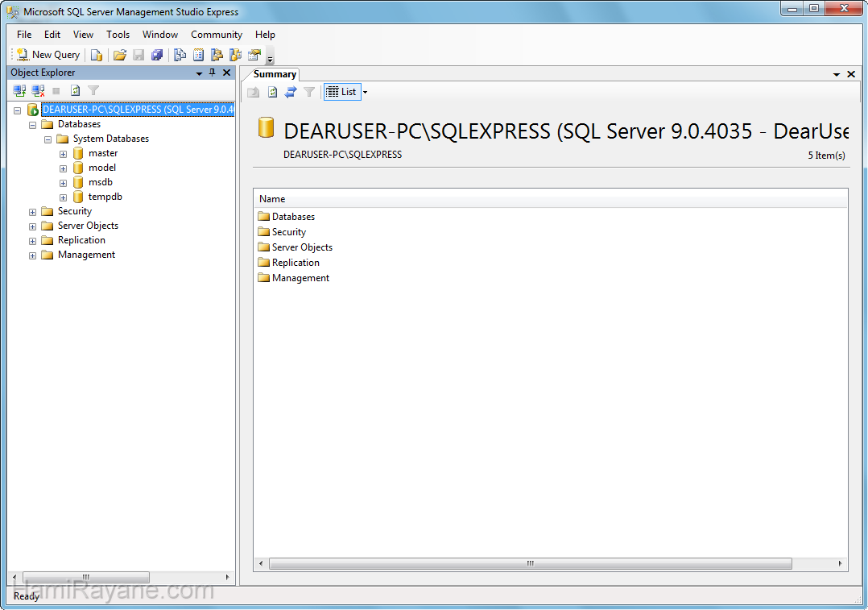Collapse the System Databases node
This screenshot has width=868, height=610.
point(48,139)
